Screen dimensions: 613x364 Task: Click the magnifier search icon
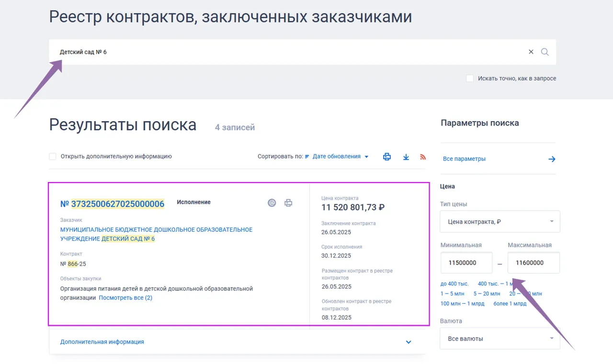[545, 52]
